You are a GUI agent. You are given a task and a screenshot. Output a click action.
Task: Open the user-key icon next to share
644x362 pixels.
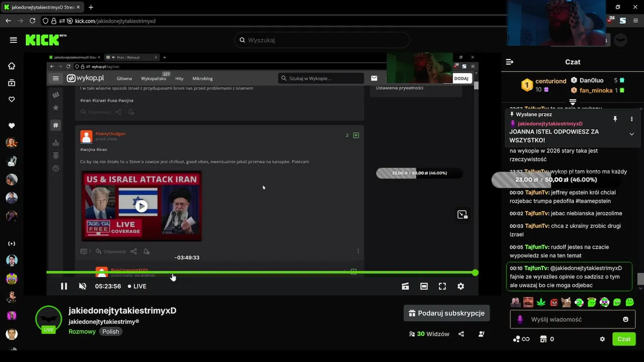481,334
